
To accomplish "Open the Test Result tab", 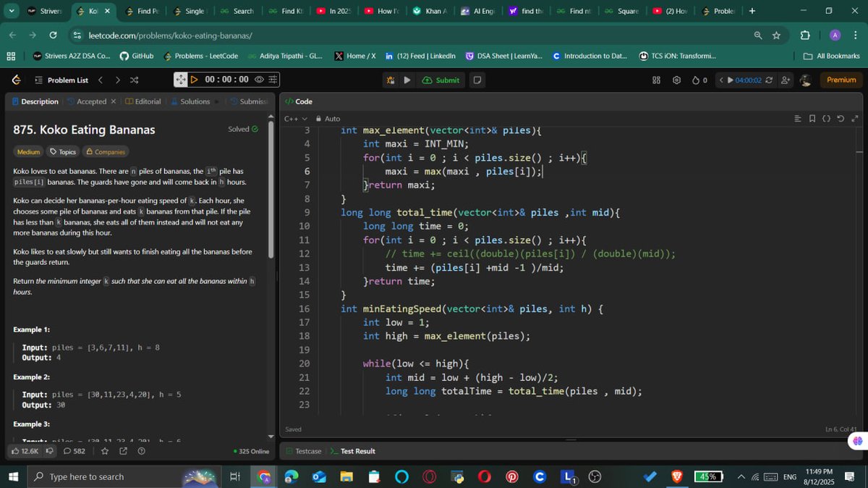I will [353, 451].
